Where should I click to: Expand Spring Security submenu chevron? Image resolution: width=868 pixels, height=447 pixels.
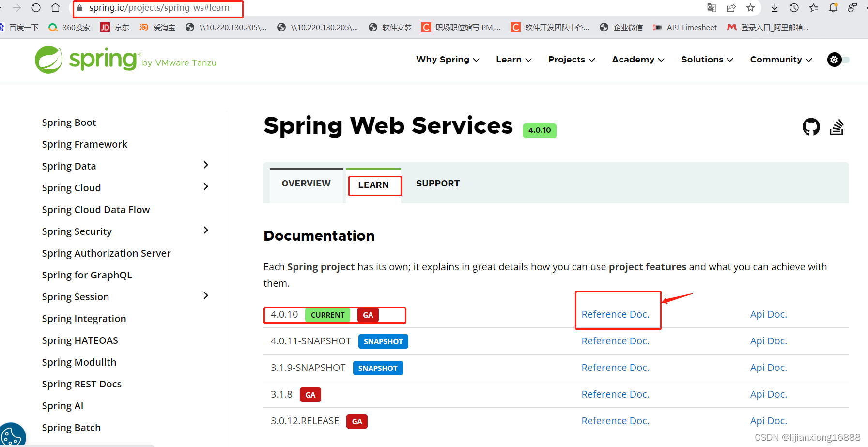(206, 231)
